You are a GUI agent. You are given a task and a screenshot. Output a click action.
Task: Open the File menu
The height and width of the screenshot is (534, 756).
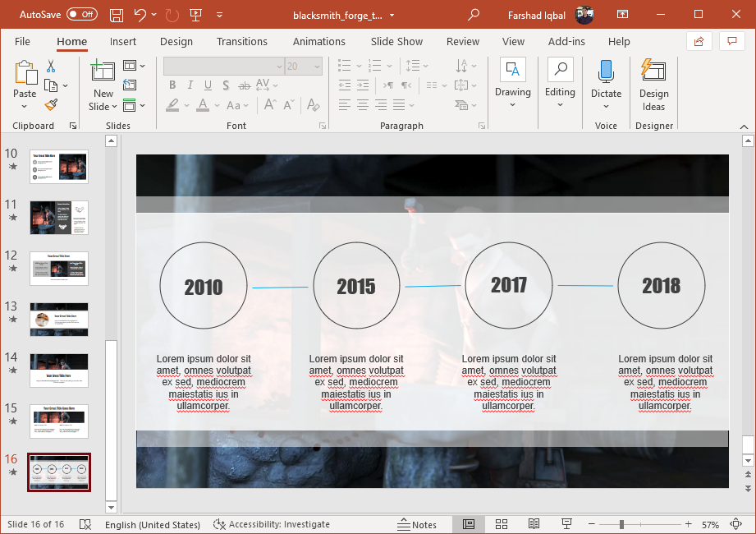pos(22,41)
